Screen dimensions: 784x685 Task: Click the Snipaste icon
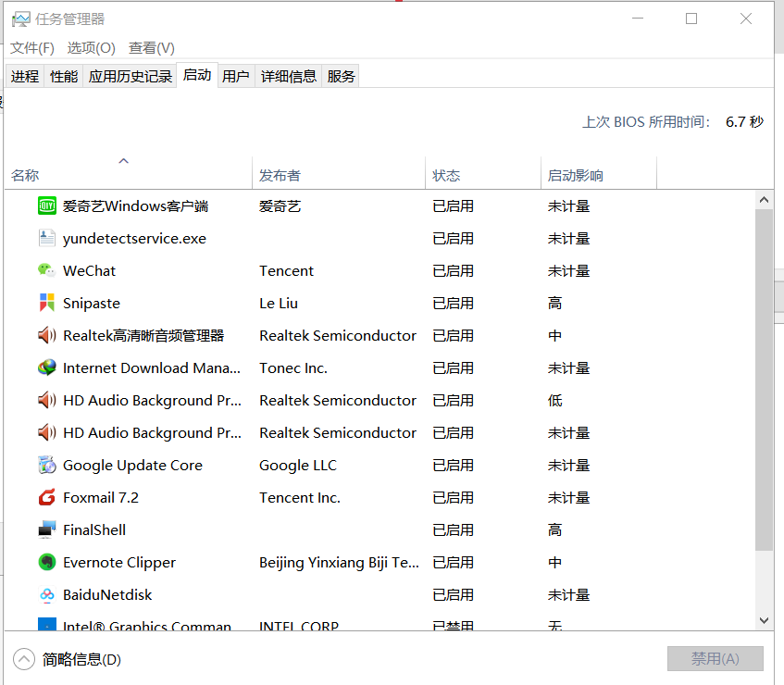[x=47, y=303]
